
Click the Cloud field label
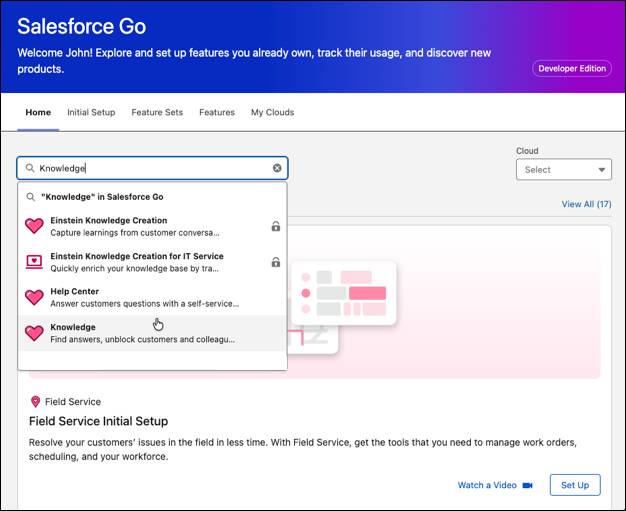pos(527,151)
